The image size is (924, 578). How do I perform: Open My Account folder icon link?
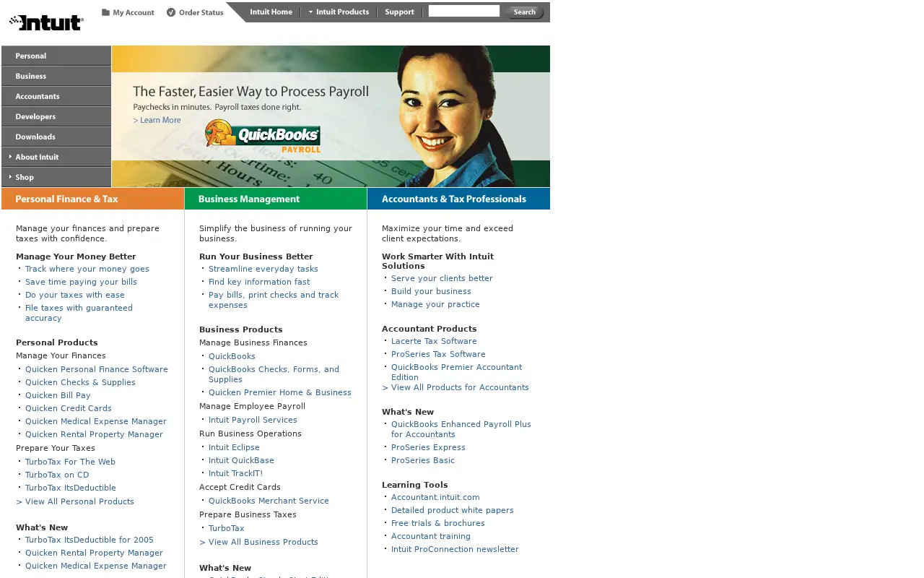pyautogui.click(x=128, y=12)
